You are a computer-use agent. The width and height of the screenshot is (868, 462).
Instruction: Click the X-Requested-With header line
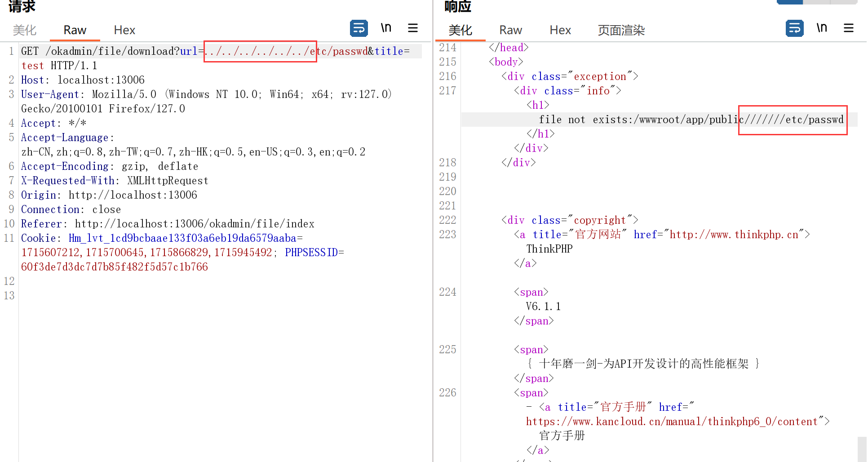(x=115, y=181)
